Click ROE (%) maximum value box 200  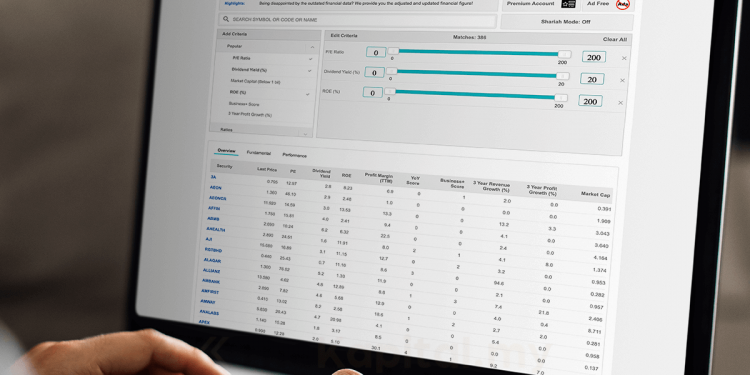[590, 101]
